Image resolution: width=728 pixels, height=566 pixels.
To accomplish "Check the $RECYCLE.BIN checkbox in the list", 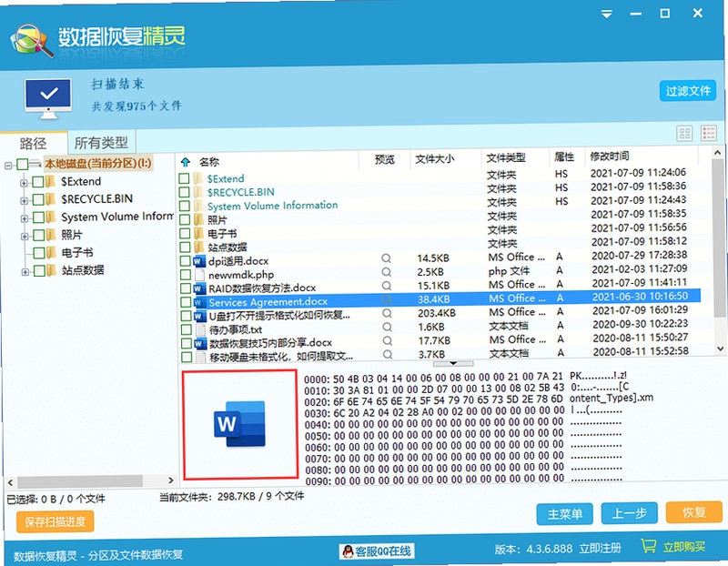I will [185, 192].
